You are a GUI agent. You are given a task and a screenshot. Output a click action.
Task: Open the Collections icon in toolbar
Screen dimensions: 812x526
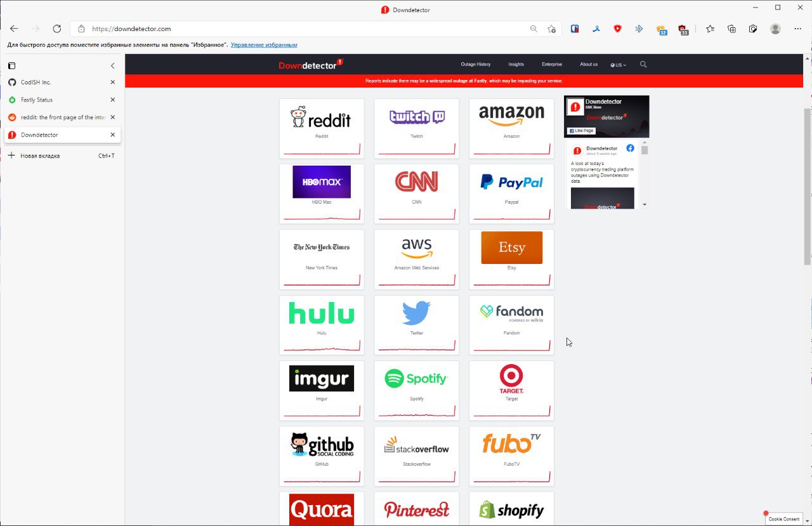point(731,29)
